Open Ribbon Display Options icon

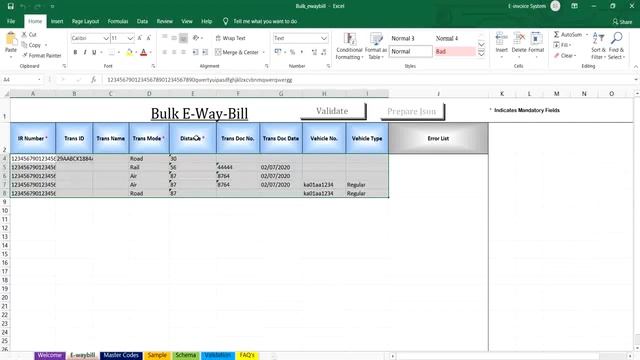(x=574, y=6)
